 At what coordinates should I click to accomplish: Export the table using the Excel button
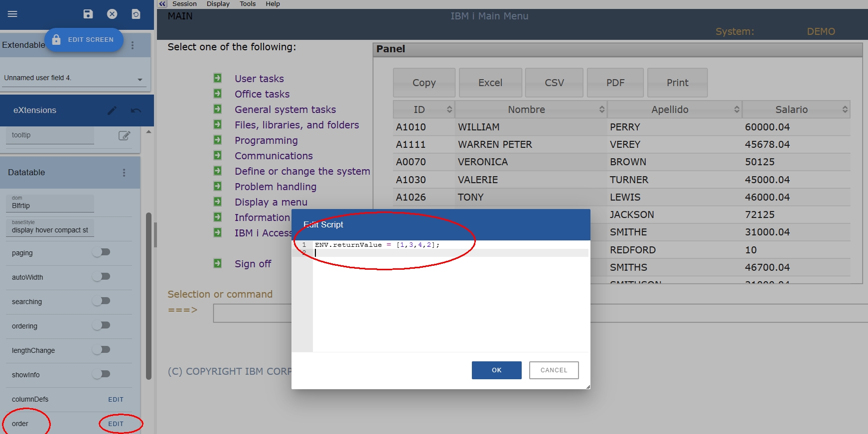coord(490,83)
